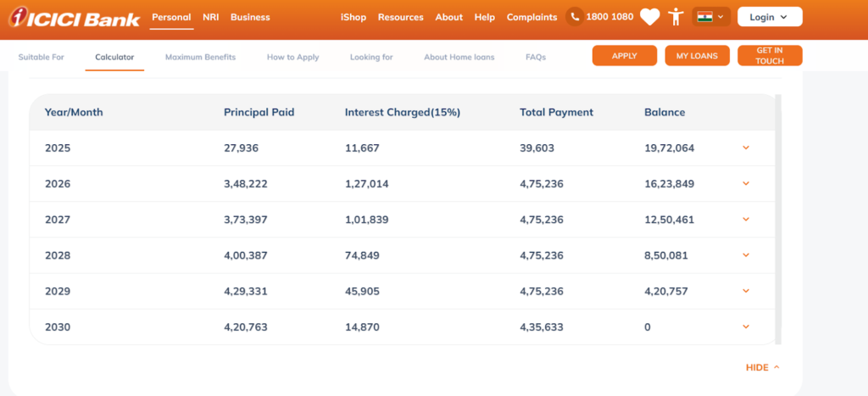Go to the Maximum Benefits tab
The width and height of the screenshot is (868, 396).
click(x=200, y=57)
